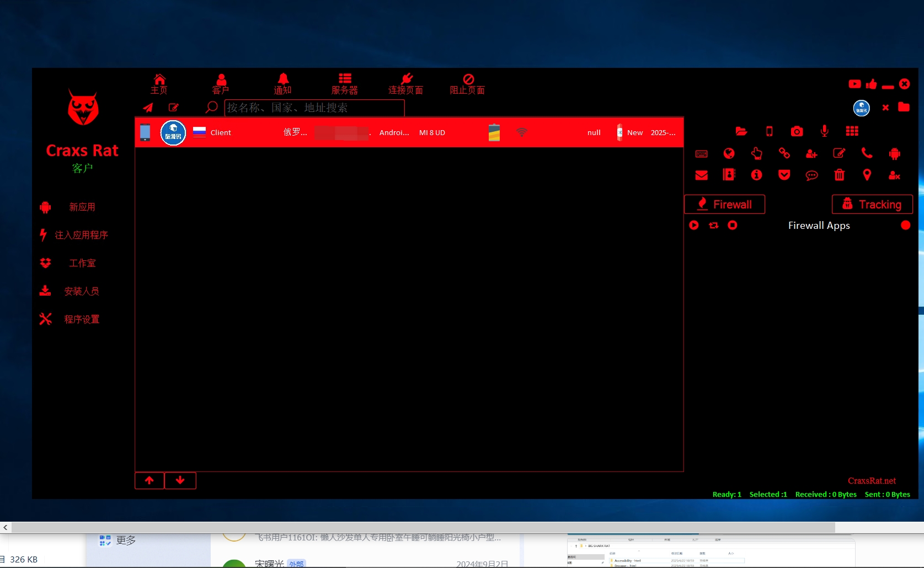The height and width of the screenshot is (568, 924).
Task: Click the chain link icon
Action: [784, 153]
